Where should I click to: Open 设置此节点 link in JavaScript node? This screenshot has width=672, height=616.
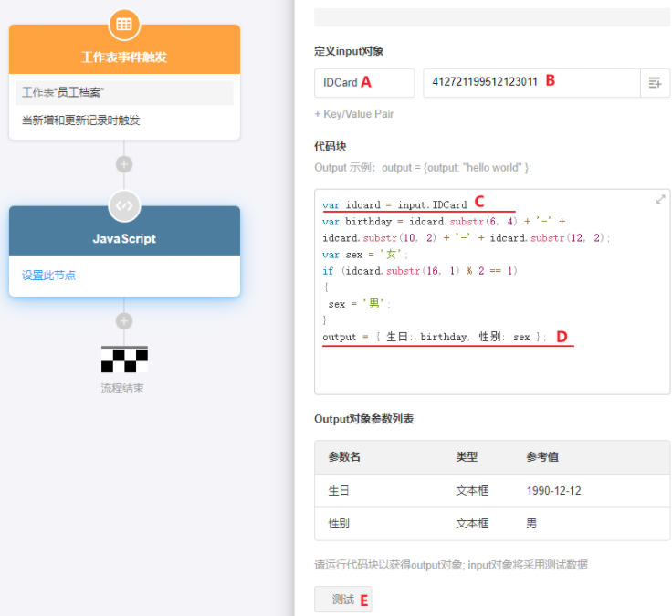point(49,276)
